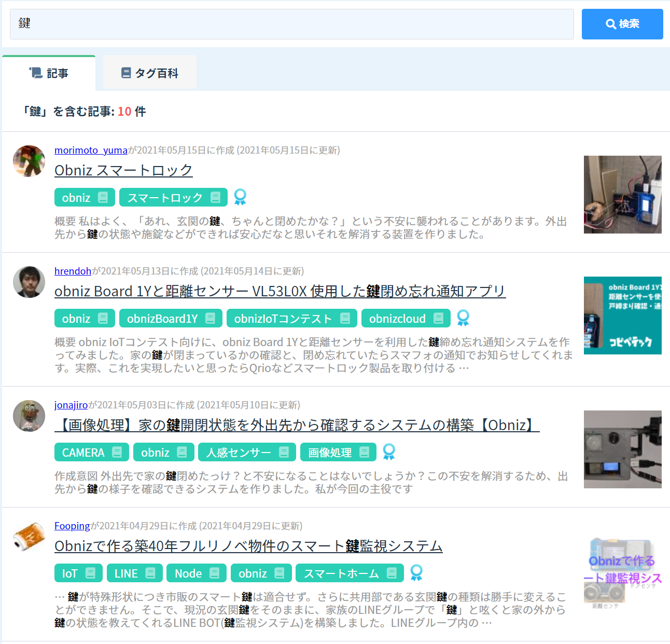Viewport: 670px width, 644px height.
Task: Click the award ribbon icon on Obniz スマートロック
Action: (x=240, y=197)
